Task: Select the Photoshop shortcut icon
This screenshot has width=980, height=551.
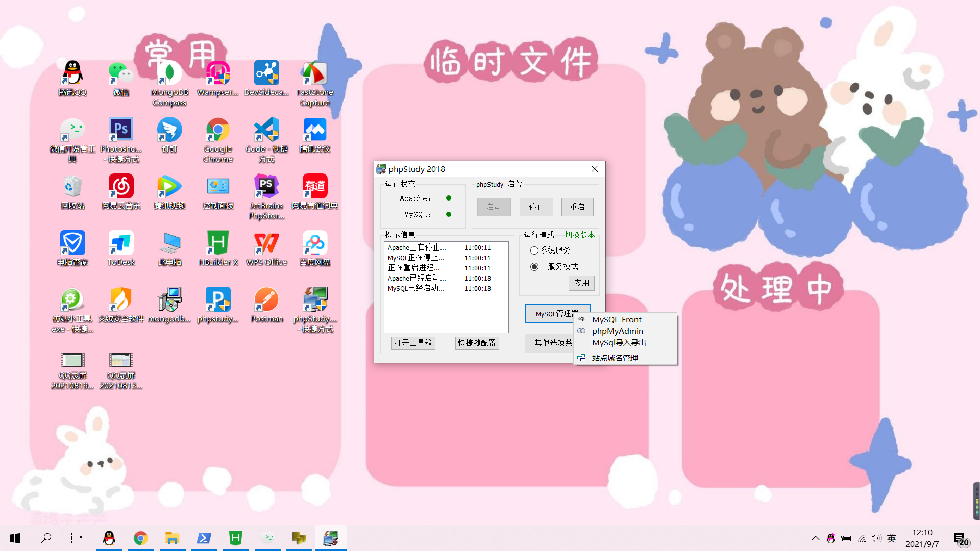Action: pyautogui.click(x=121, y=140)
